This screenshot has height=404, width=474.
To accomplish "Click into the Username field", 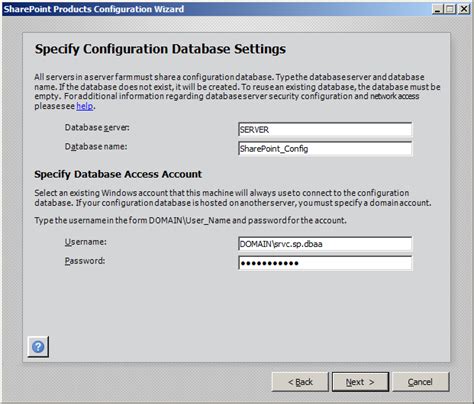I will point(325,244).
